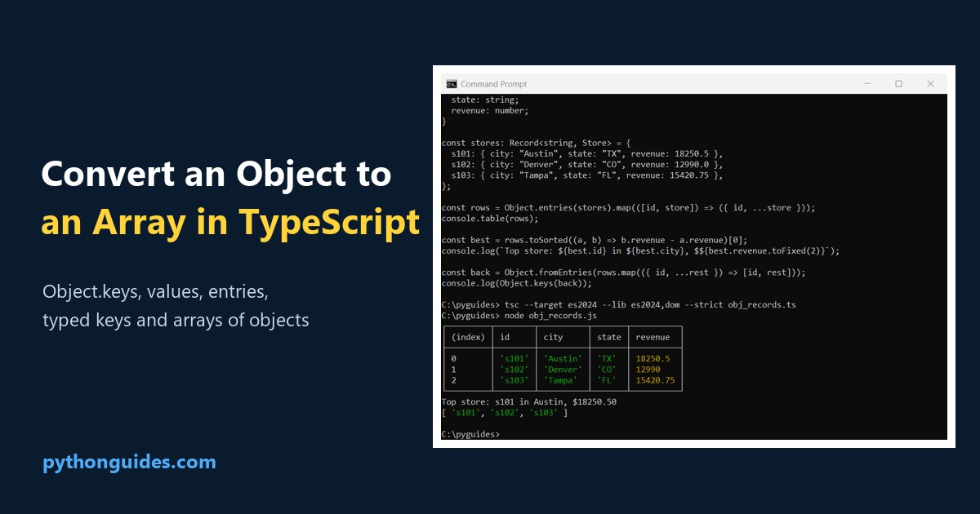Minimize the Command Prompt window

pos(867,84)
